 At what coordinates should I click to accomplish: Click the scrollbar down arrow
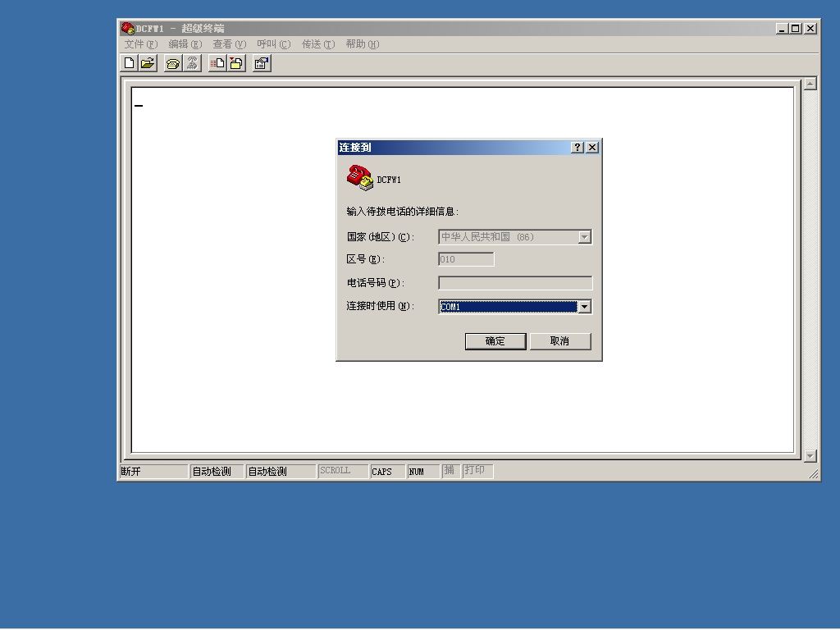(x=810, y=456)
